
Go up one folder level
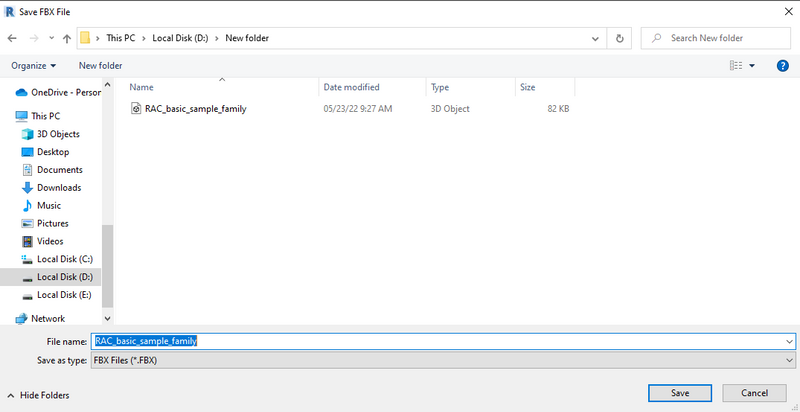[67, 38]
